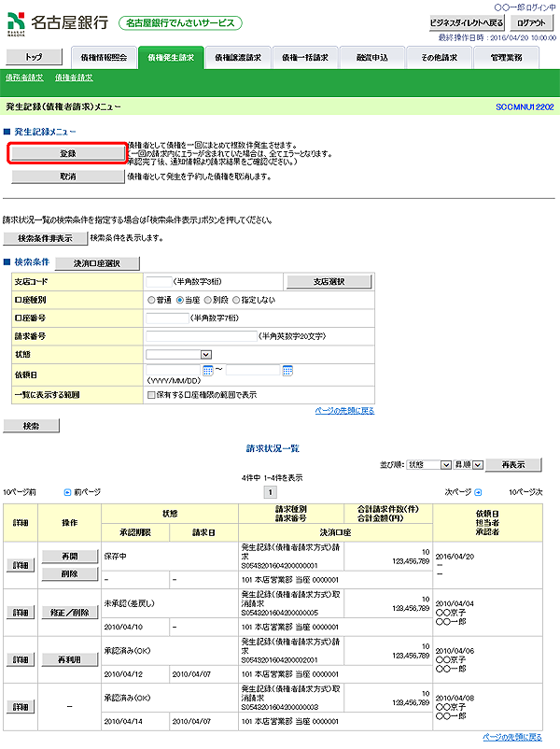The height and width of the screenshot is (749, 560).
Task: Click the 検索 button
Action: 32,426
